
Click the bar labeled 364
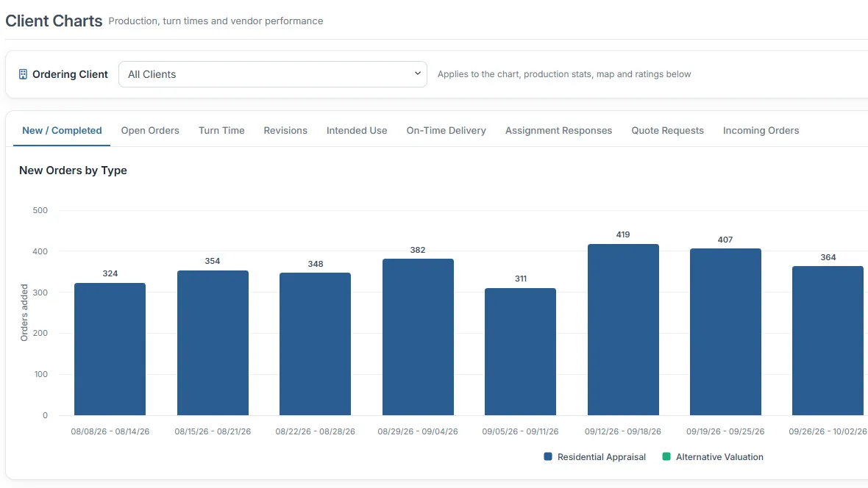click(828, 341)
